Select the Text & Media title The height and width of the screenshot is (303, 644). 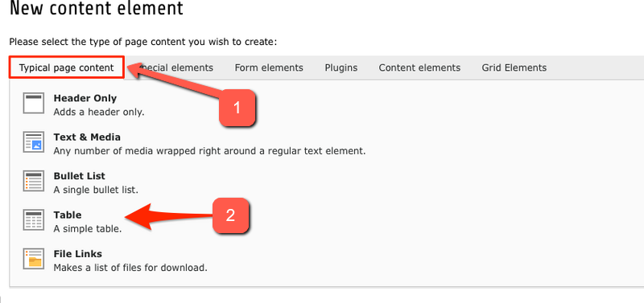coord(87,137)
